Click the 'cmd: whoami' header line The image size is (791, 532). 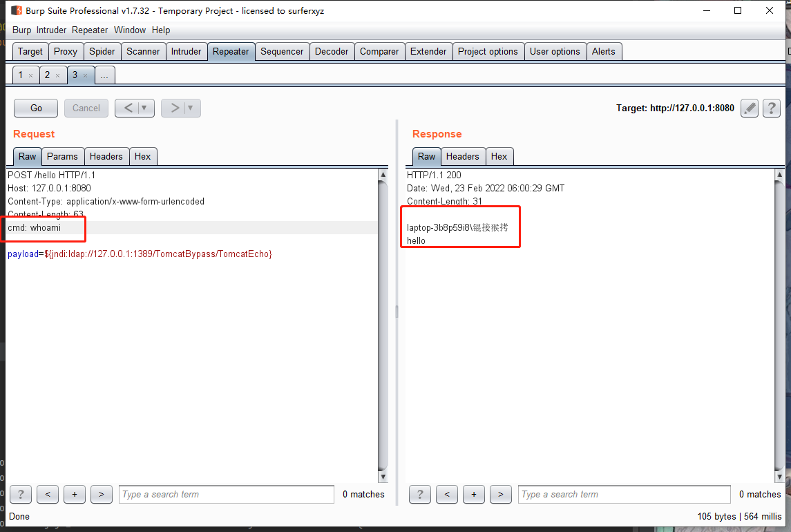click(35, 227)
